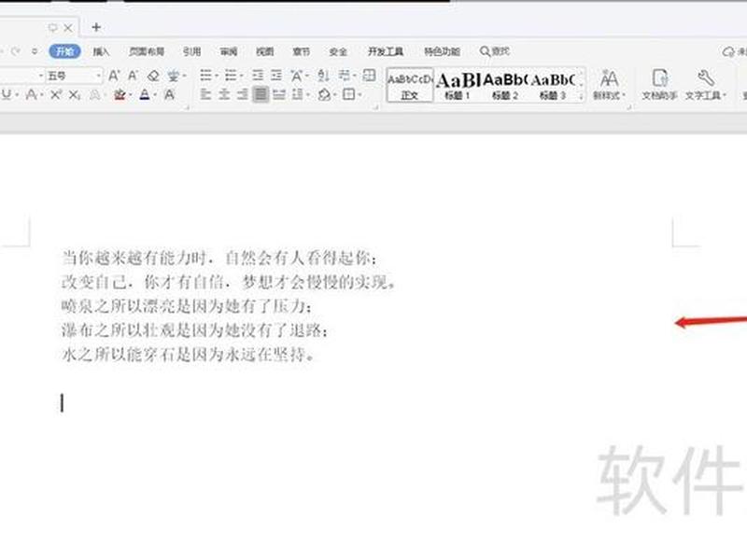Open the paragraph settings dialog launcher
This screenshot has height=560, width=747.
point(376,108)
